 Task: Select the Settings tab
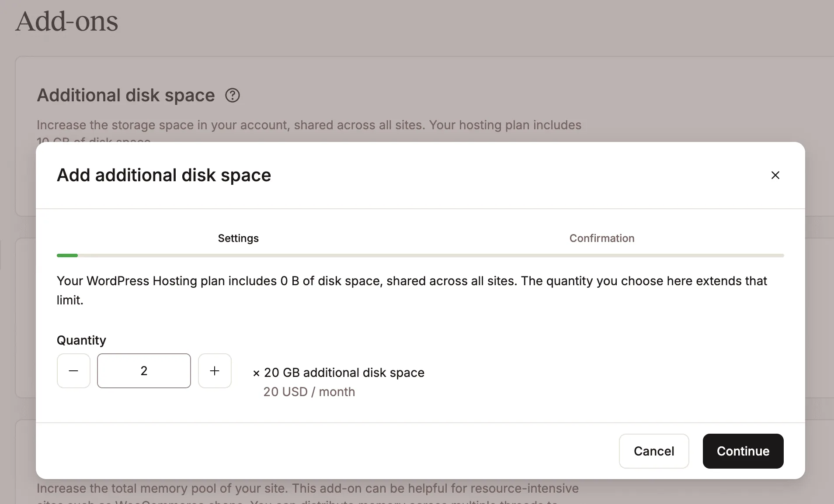(x=238, y=238)
